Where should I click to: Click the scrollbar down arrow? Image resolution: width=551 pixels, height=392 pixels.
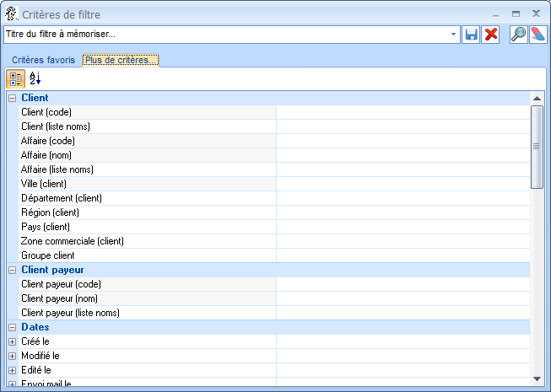pos(537,379)
